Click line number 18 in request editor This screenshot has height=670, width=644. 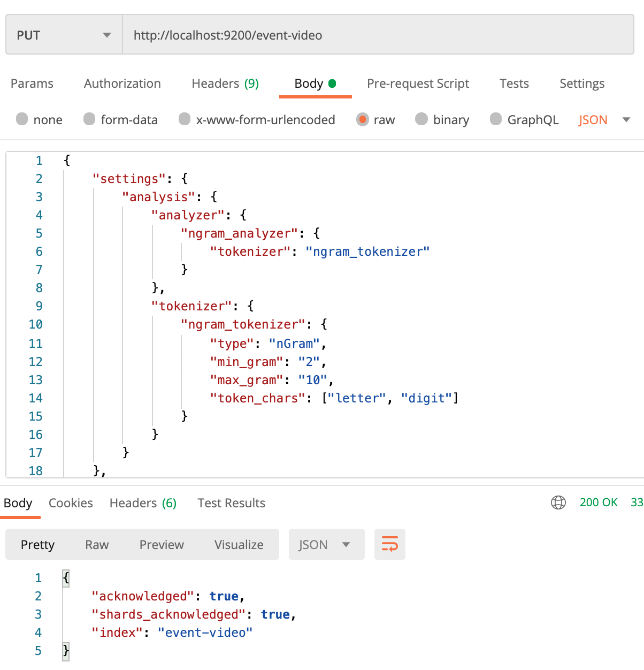[x=36, y=471]
